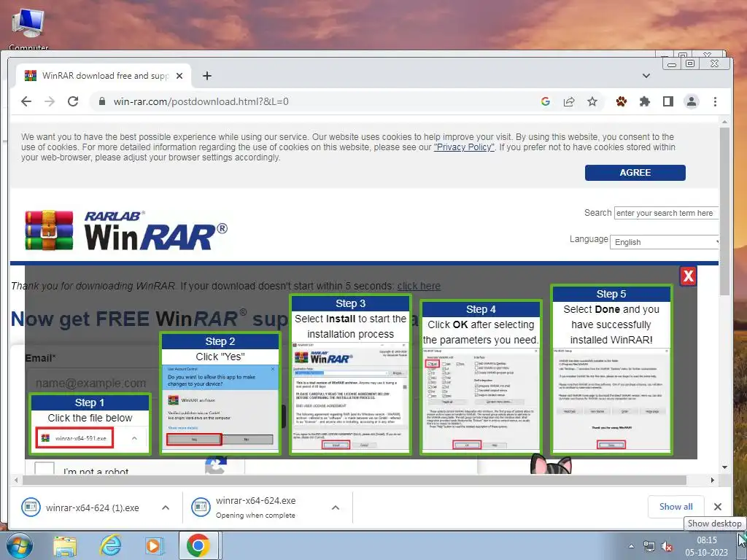Open Windows Media Player from taskbar
Screen dimensions: 747x560
pos(153,546)
